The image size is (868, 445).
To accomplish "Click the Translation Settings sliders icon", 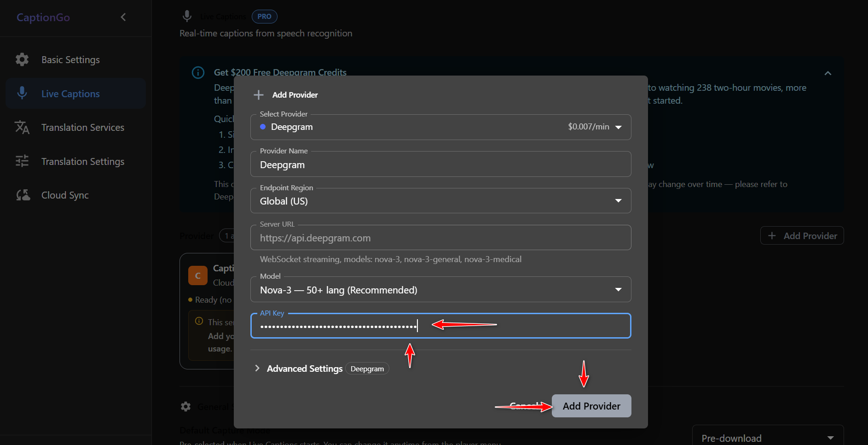I will [x=22, y=161].
